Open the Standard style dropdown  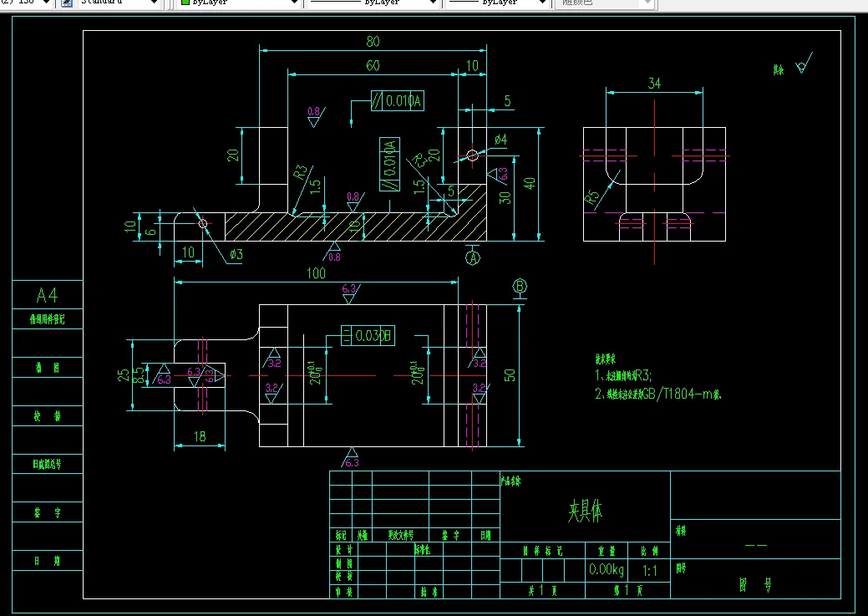click(117, 3)
